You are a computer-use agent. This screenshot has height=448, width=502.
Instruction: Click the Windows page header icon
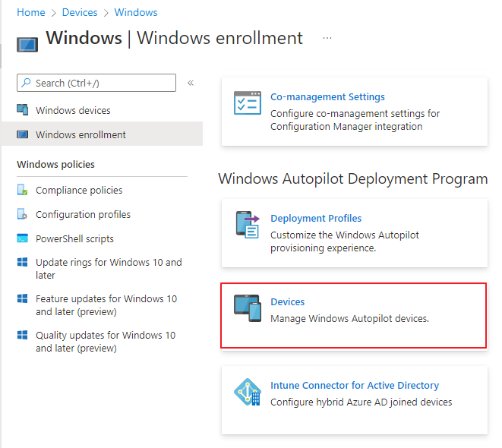[x=27, y=45]
